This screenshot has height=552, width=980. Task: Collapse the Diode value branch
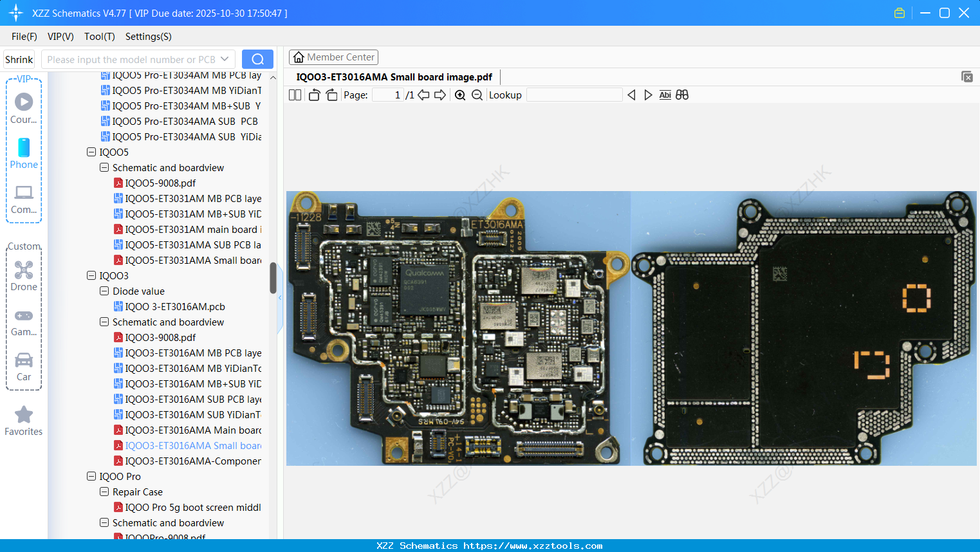point(104,291)
